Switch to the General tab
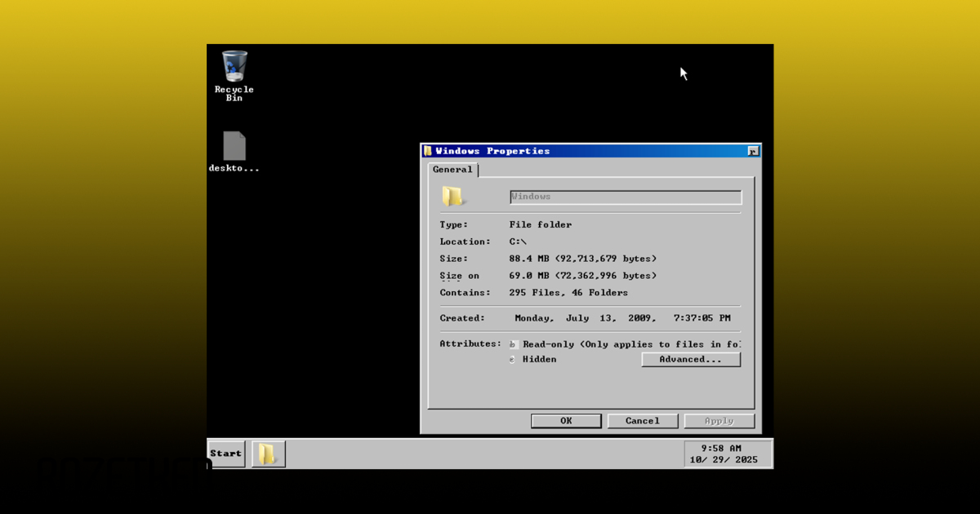 click(x=452, y=170)
